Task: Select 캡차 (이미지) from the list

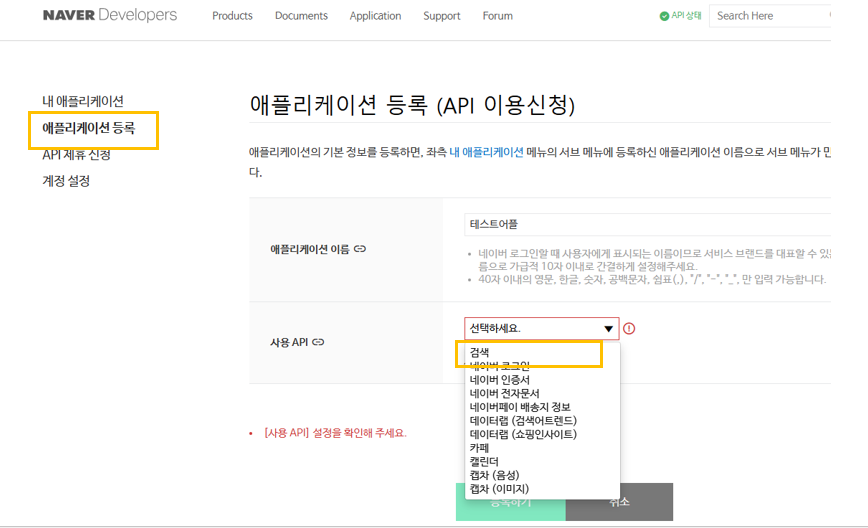Action: coord(542,489)
